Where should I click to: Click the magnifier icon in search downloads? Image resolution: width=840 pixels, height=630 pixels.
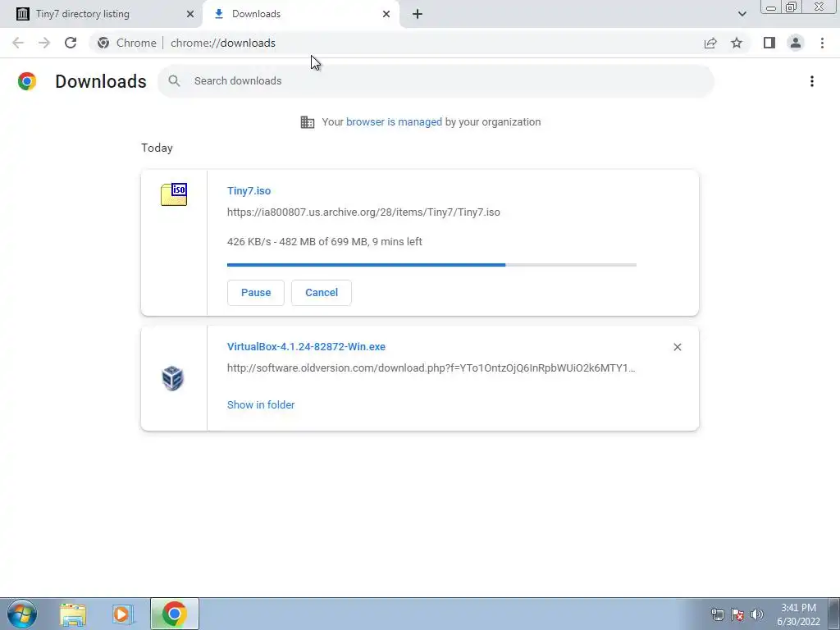click(174, 81)
